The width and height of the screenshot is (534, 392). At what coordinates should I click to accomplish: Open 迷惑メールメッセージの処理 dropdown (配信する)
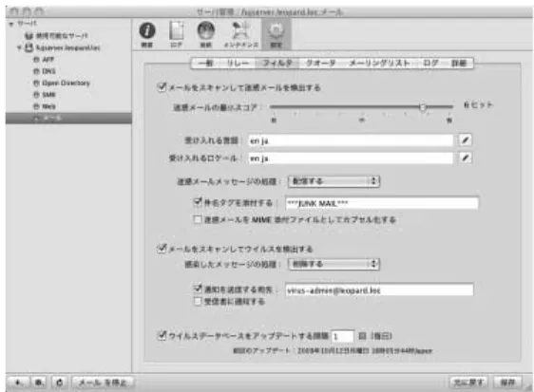click(334, 181)
